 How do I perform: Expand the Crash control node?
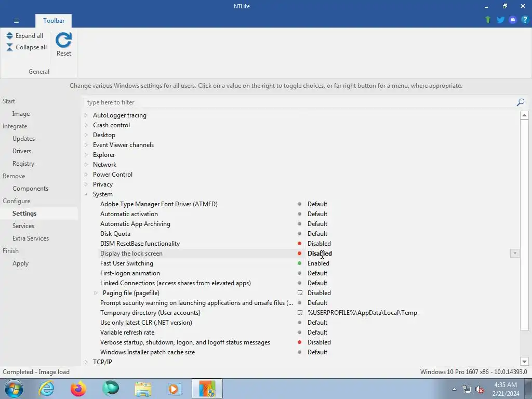(86, 125)
